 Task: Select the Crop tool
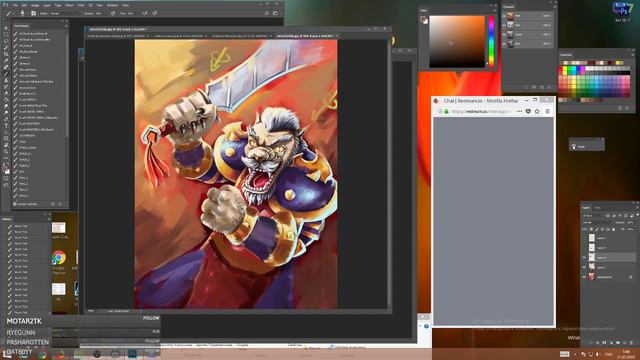coord(6,54)
